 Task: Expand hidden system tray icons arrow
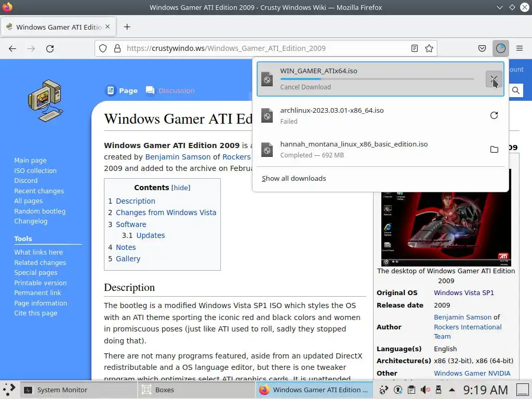(x=452, y=390)
